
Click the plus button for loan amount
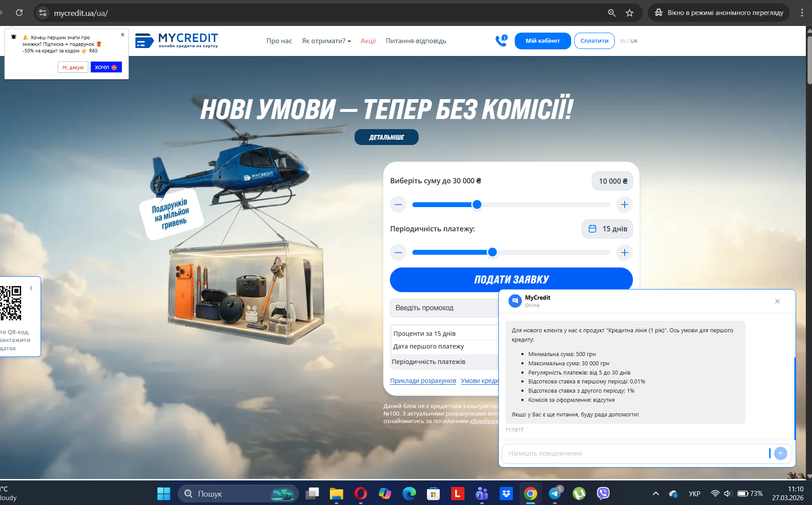tap(625, 204)
